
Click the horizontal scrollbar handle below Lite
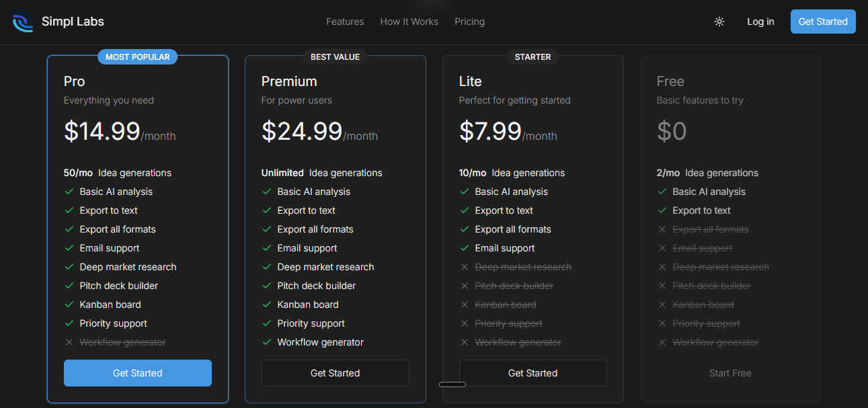[452, 384]
